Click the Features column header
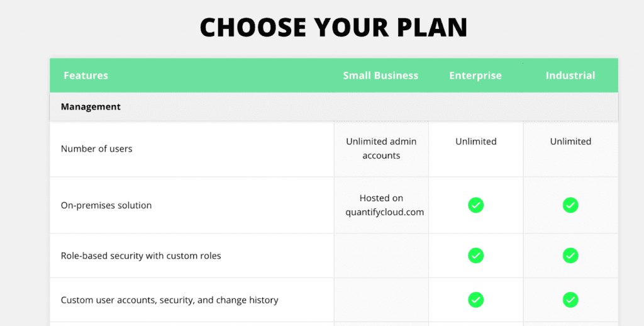Screen dimensions: 644x326 click(x=86, y=76)
